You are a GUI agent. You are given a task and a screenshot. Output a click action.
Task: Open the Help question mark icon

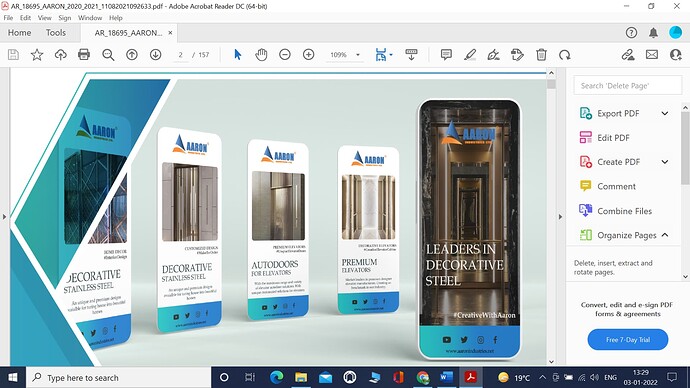[631, 33]
